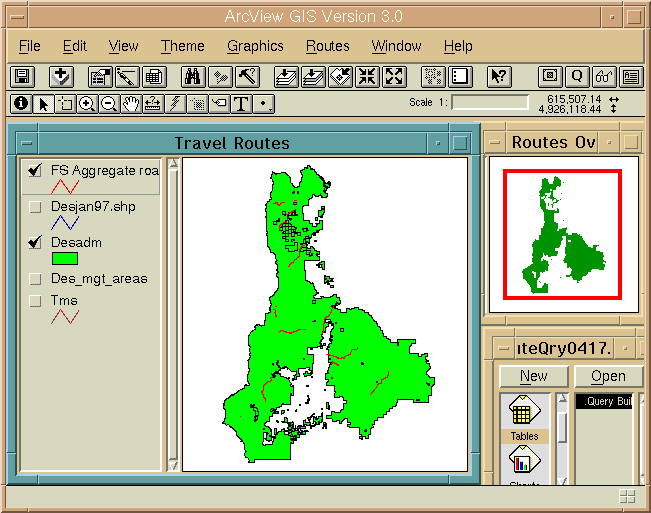Open the Theme menu
The height and width of the screenshot is (513, 651).
(183, 46)
